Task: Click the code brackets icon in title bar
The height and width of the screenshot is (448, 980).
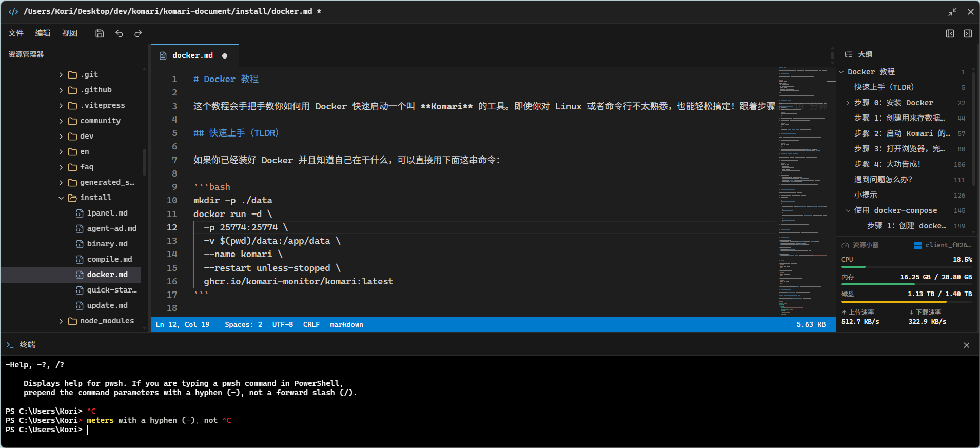Action: click(13, 11)
